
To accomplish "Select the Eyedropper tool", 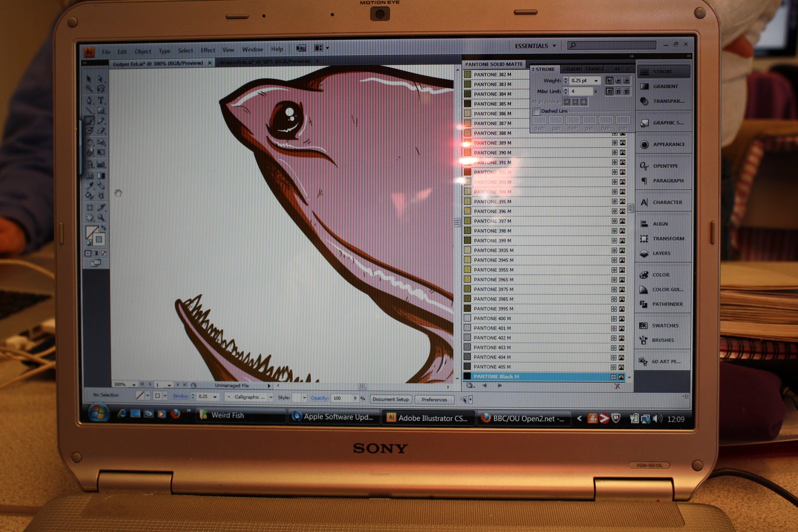I will click(x=90, y=185).
